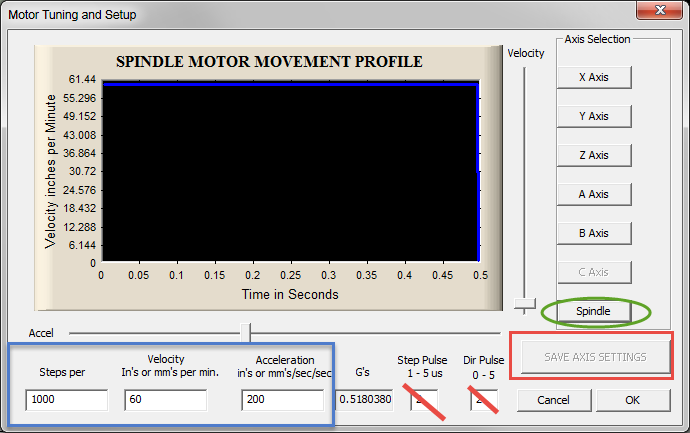Screen dimensions: 690x433
Task: Close the Motor Tuning dialog window
Action: [x=660, y=10]
